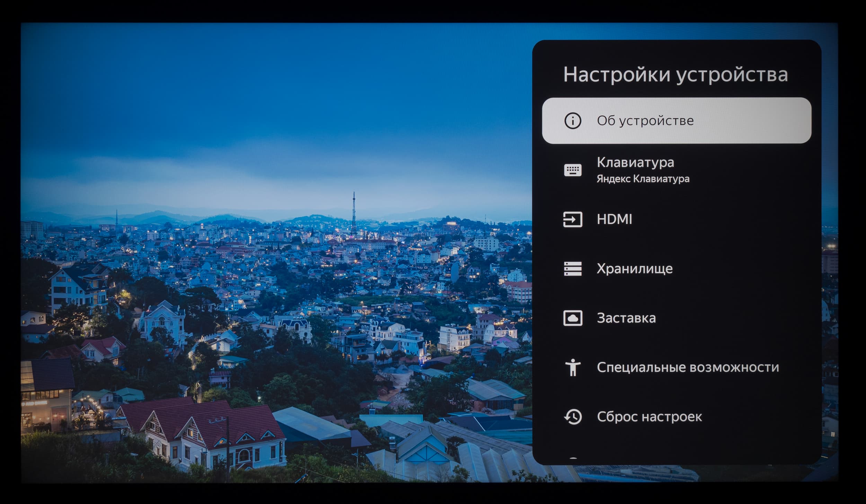The image size is (866, 504).
Task: Click the empty right side of the highlighted row
Action: [762, 121]
